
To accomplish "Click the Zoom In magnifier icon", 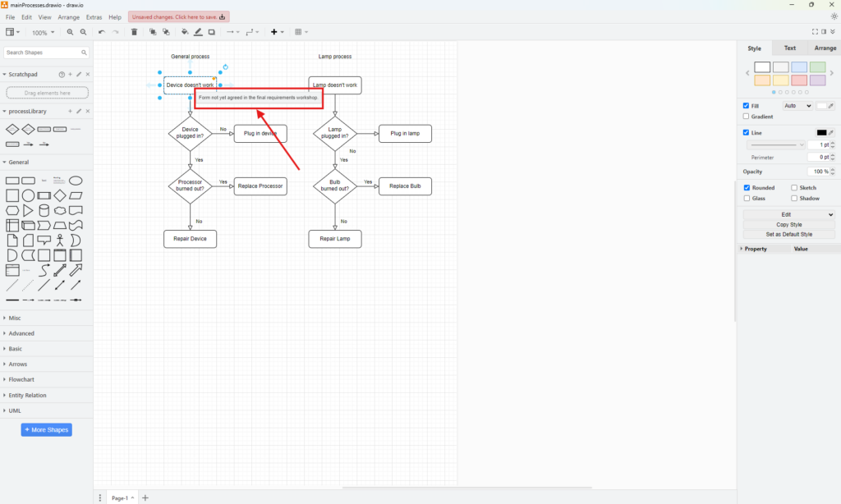I will pyautogui.click(x=70, y=32).
